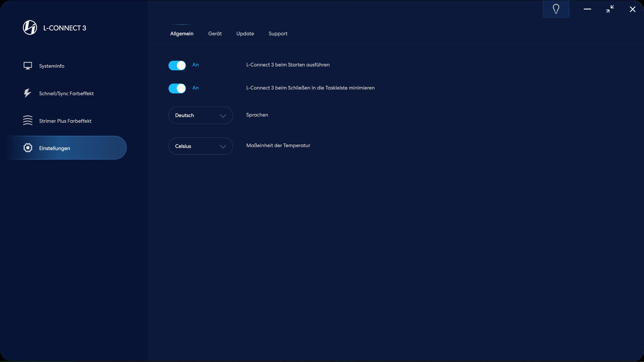Viewport: 644px width, 362px height.
Task: Click the Maßeinheit der Temperatur label
Action: (x=278, y=145)
